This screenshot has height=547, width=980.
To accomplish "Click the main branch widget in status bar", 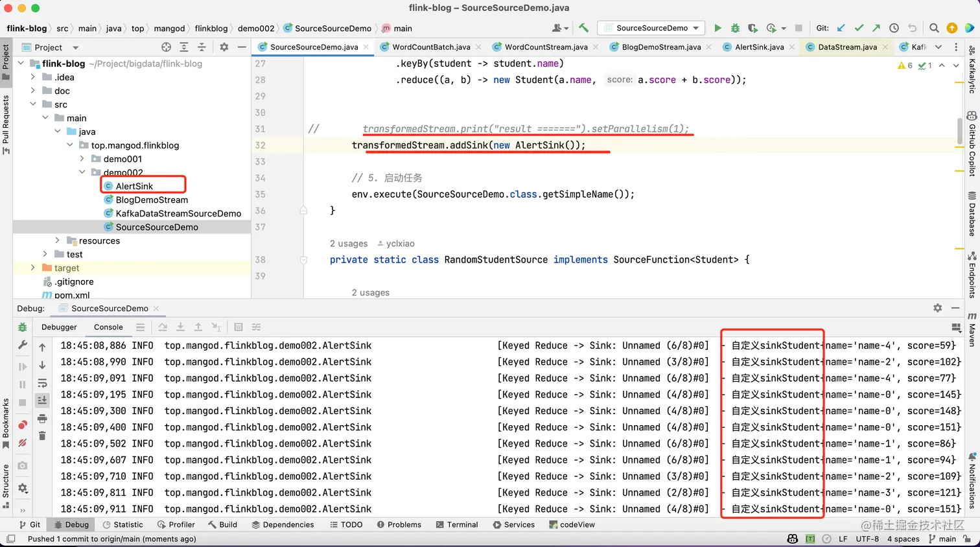I will (942, 539).
